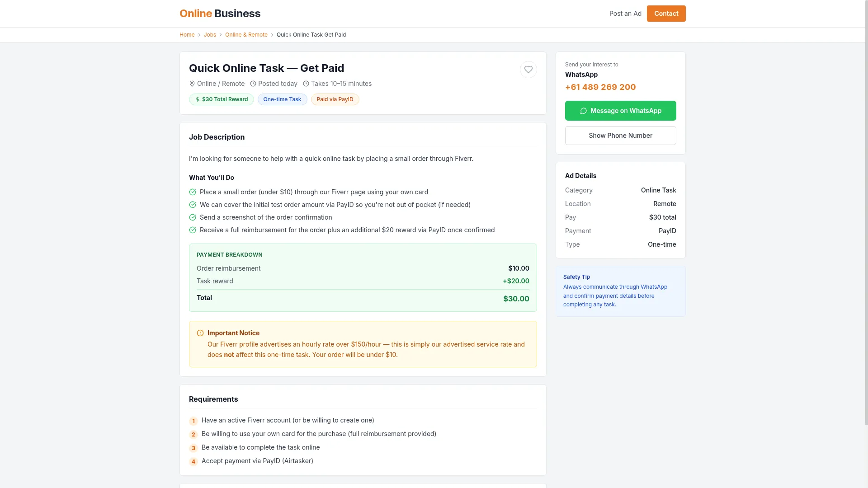Image resolution: width=868 pixels, height=488 pixels.
Task: Go to the Home breadcrumb
Action: [x=187, y=35]
